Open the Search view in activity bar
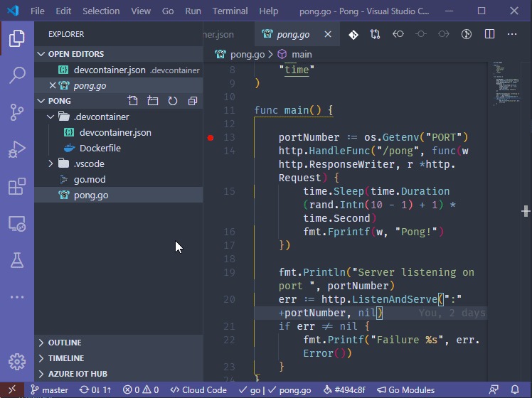The image size is (532, 398). pos(16,75)
